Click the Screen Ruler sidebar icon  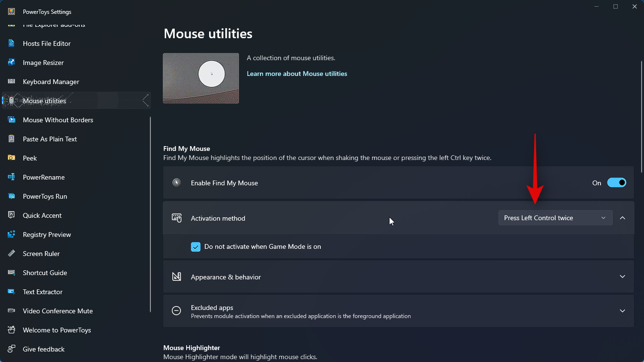(11, 254)
